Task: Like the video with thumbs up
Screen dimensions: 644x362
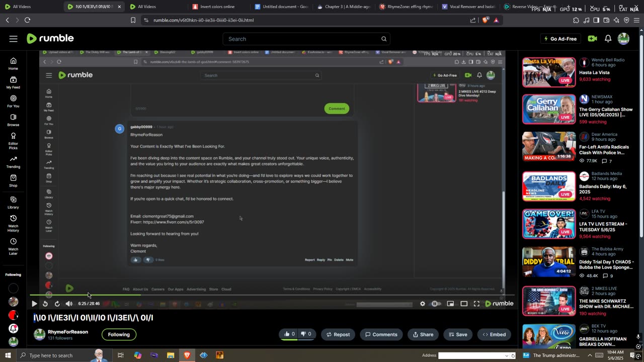Action: pos(290,334)
